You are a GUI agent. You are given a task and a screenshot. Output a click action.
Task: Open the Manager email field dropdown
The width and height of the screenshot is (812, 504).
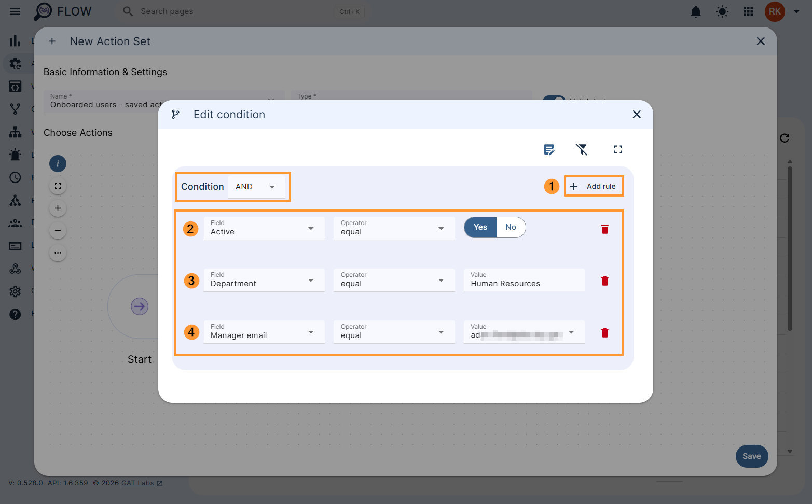point(264,332)
